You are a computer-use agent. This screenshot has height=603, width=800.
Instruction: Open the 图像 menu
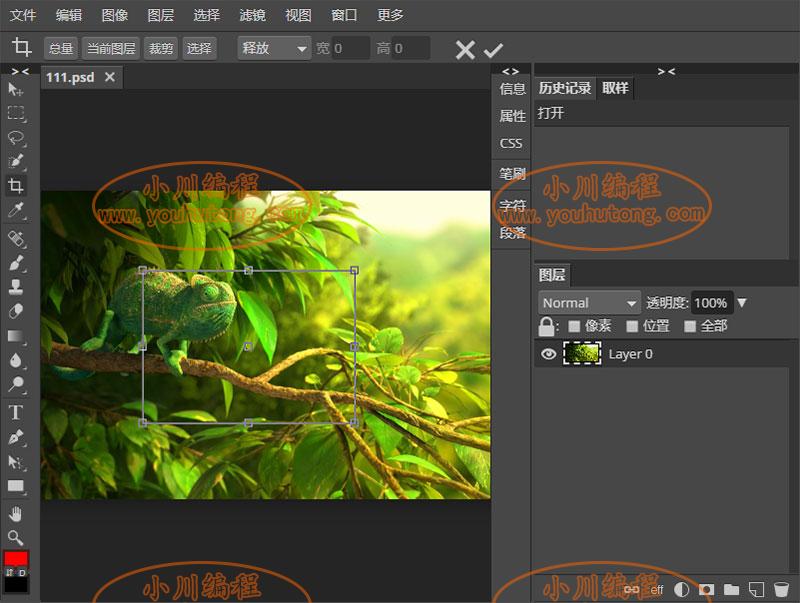tap(115, 15)
